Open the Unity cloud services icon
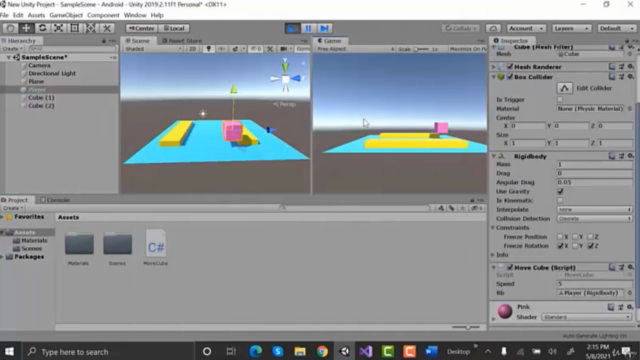640x360 pixels. click(493, 28)
